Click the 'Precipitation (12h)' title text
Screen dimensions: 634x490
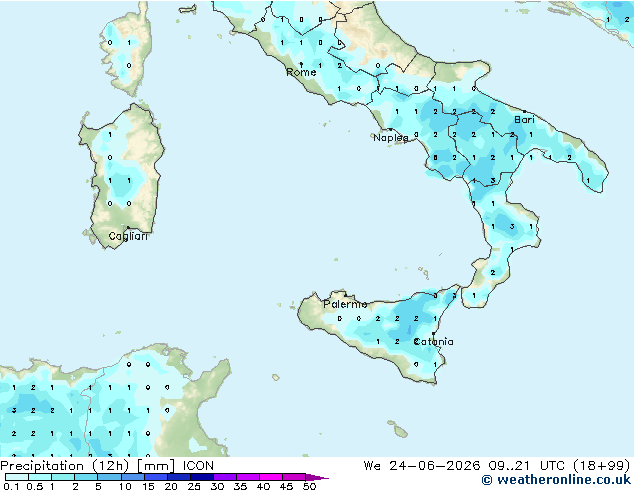(x=65, y=466)
